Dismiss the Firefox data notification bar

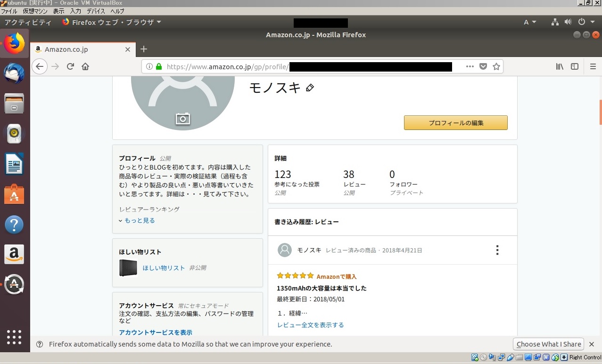coord(592,344)
